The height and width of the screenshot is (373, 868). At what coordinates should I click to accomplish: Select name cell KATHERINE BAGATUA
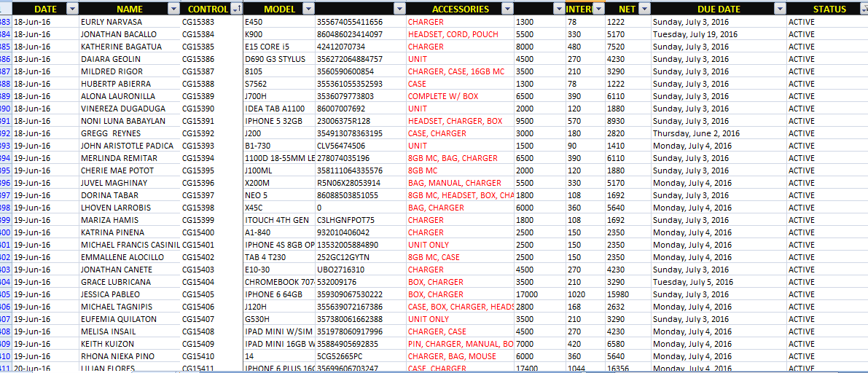click(x=130, y=47)
